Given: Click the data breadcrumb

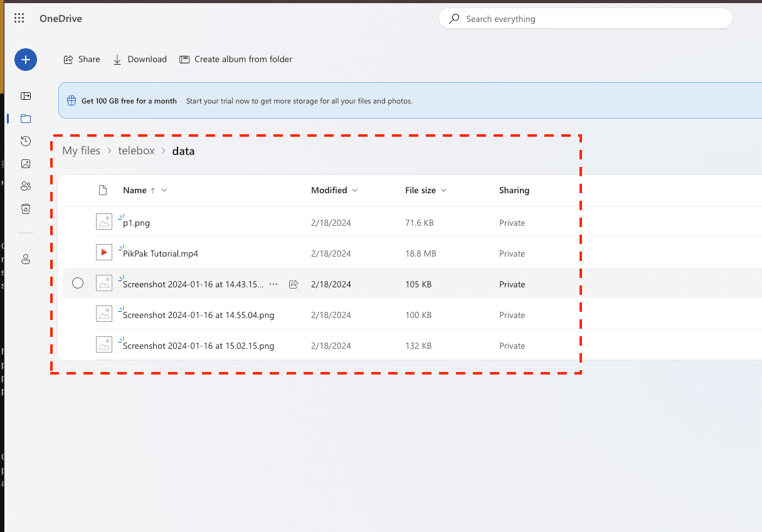Looking at the screenshot, I should tap(183, 151).
